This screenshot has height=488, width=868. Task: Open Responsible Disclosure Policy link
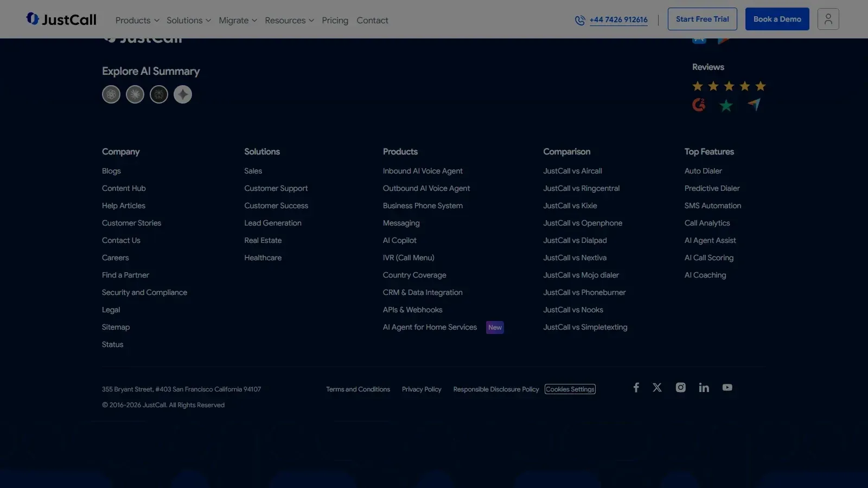click(496, 389)
